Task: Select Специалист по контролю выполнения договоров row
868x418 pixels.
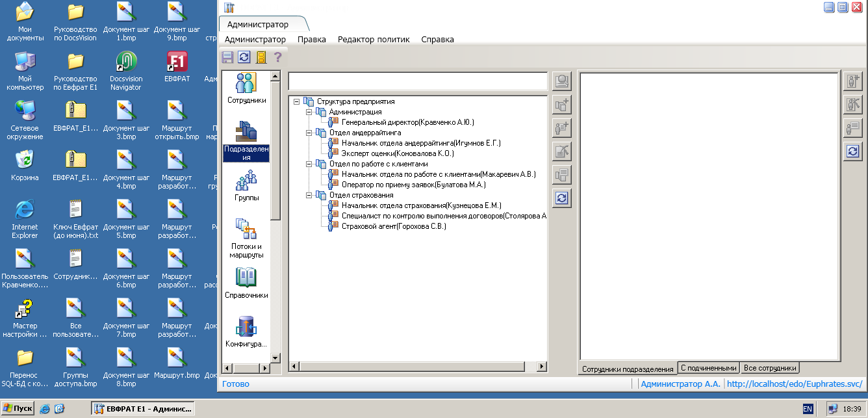Action: (x=444, y=216)
